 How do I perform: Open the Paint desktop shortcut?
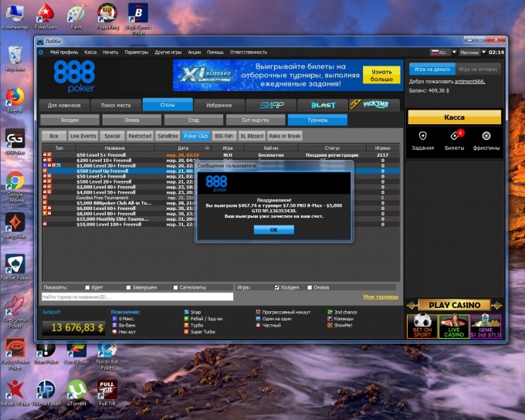(76, 16)
